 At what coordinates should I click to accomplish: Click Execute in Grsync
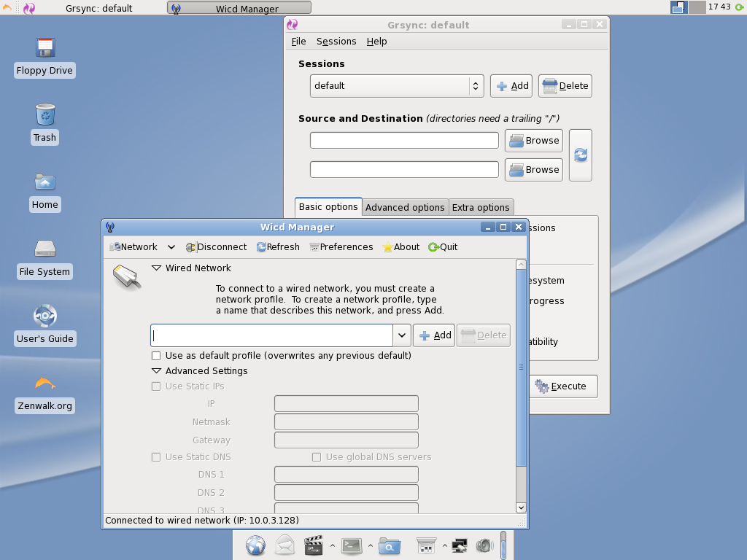[563, 386]
